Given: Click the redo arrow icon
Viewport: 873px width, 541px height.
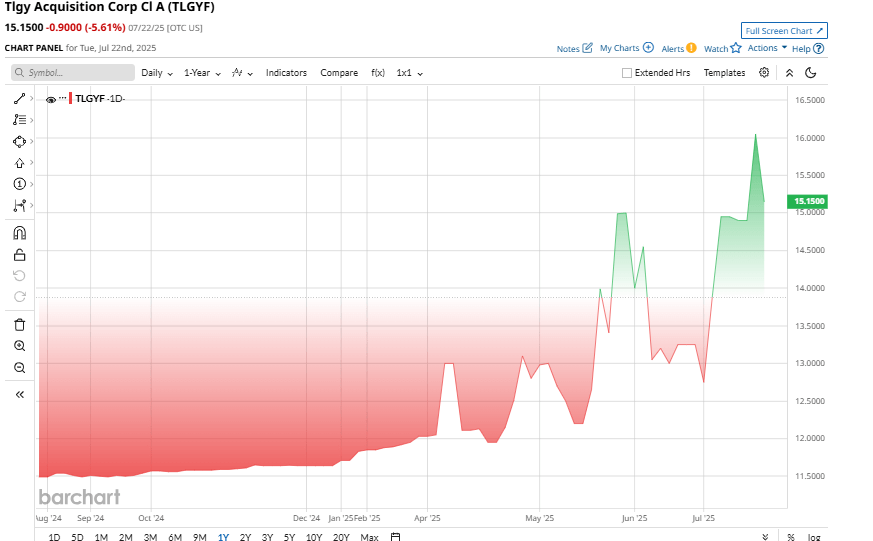Looking at the screenshot, I should (x=19, y=297).
